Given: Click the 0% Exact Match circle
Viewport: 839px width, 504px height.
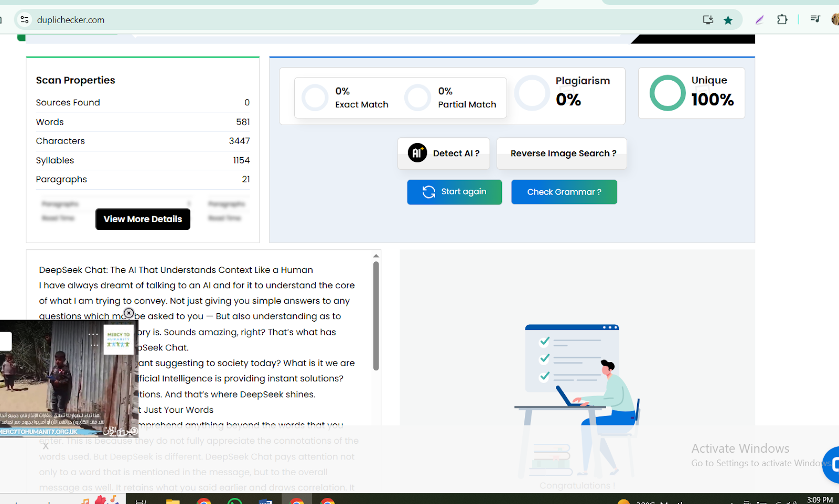Looking at the screenshot, I should pyautogui.click(x=315, y=97).
